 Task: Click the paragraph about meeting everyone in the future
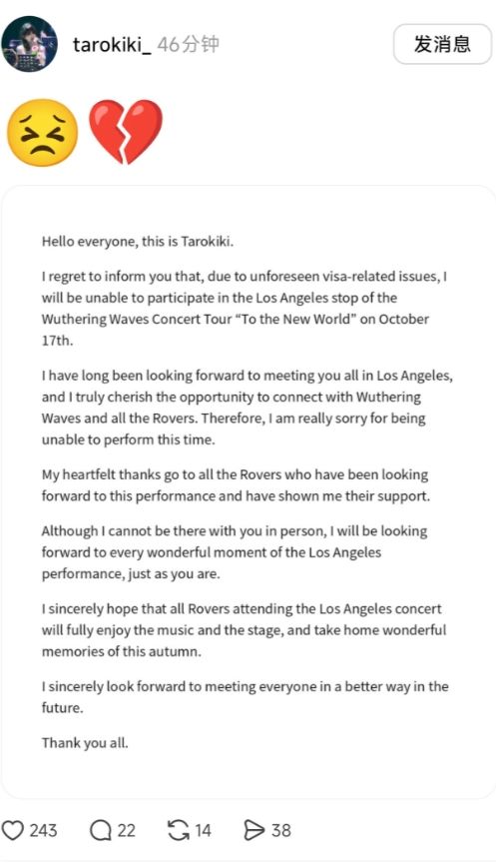tap(245, 697)
